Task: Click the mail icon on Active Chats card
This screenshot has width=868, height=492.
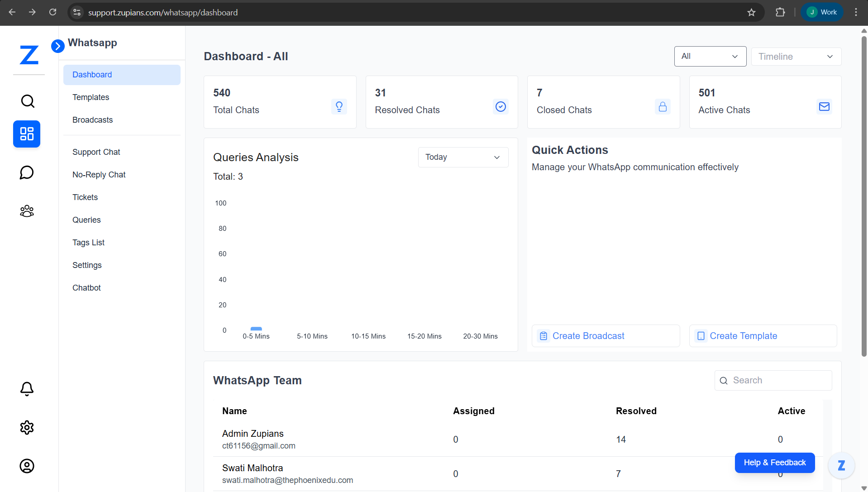Action: click(x=824, y=107)
